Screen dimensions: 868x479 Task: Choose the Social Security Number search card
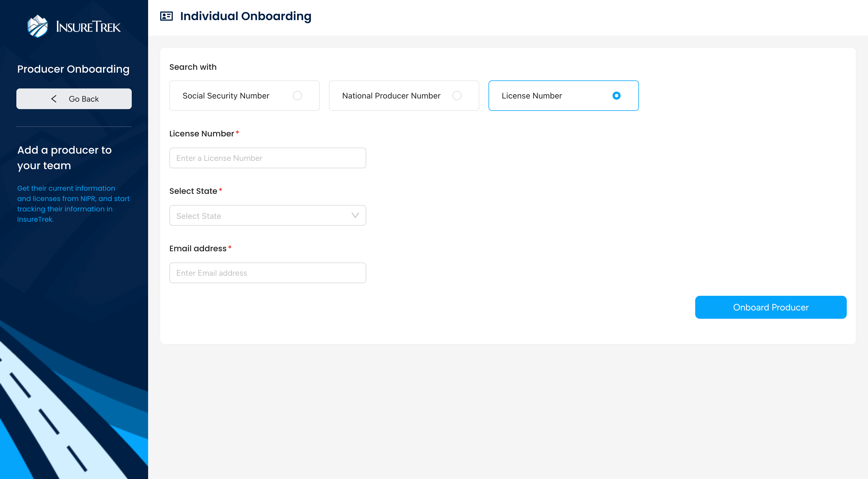click(x=226, y=96)
